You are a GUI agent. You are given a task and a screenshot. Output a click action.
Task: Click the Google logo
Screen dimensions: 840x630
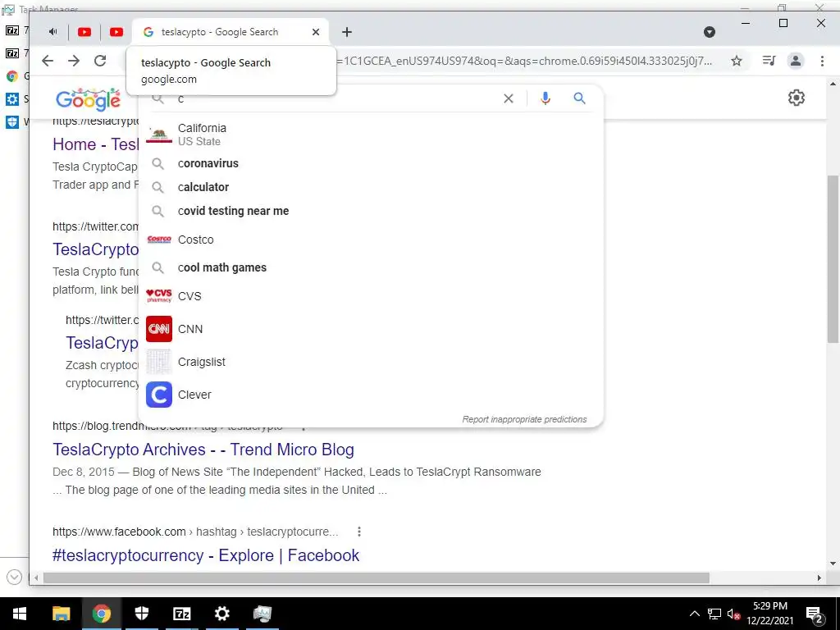[89, 99]
